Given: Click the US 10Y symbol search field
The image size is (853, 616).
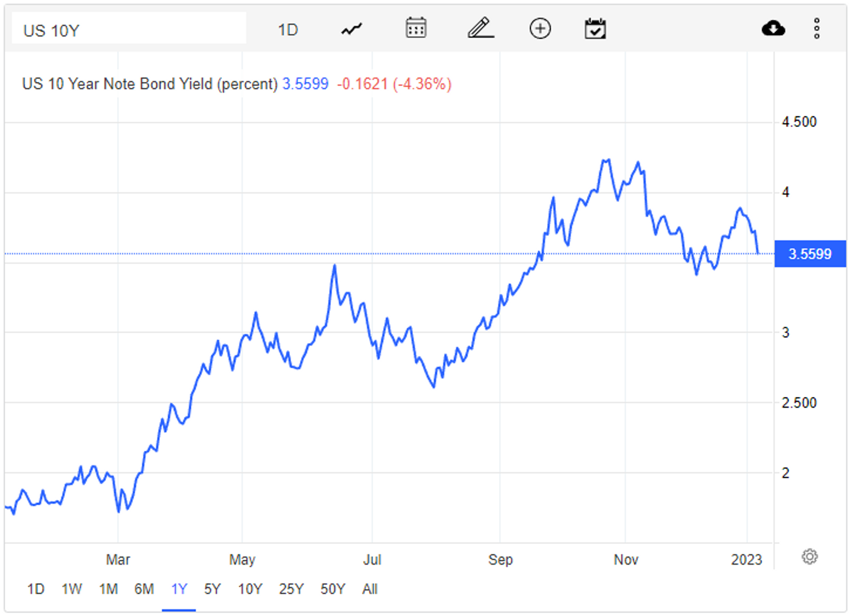Looking at the screenshot, I should pos(129,29).
